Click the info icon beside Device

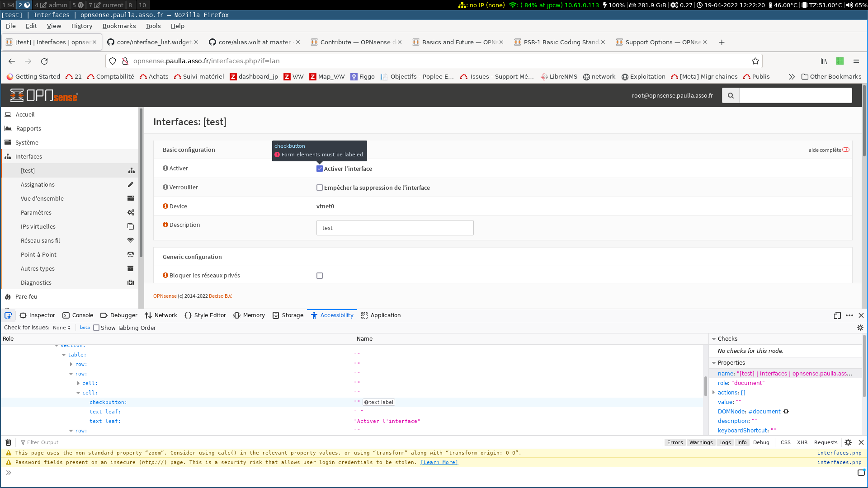[165, 206]
